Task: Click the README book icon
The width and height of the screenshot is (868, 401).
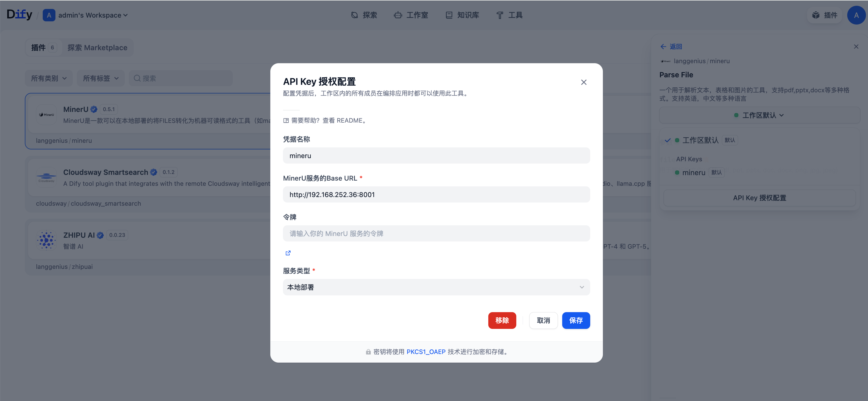Action: [286, 121]
